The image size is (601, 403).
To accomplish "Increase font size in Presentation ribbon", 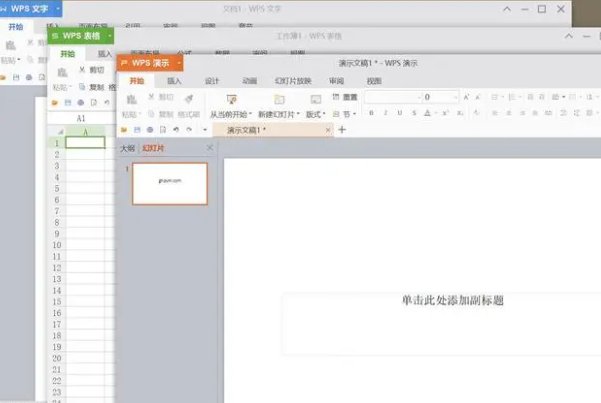I will pyautogui.click(x=466, y=97).
